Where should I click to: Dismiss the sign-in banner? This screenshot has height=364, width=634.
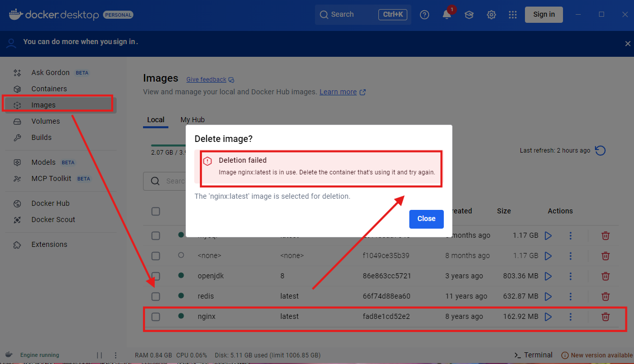tap(628, 44)
